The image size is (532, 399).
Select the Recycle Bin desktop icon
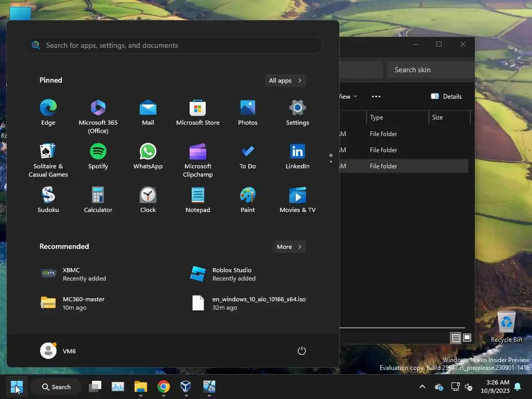[506, 327]
